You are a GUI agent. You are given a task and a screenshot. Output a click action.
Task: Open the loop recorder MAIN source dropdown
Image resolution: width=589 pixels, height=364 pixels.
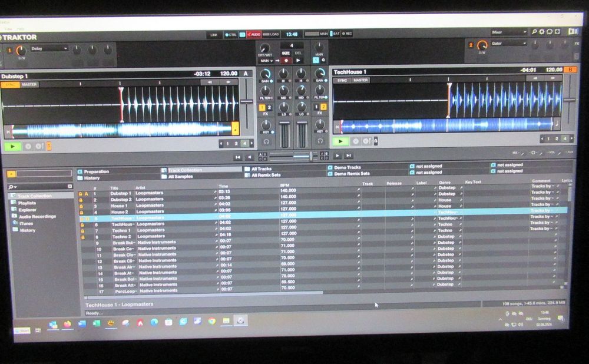pos(267,61)
